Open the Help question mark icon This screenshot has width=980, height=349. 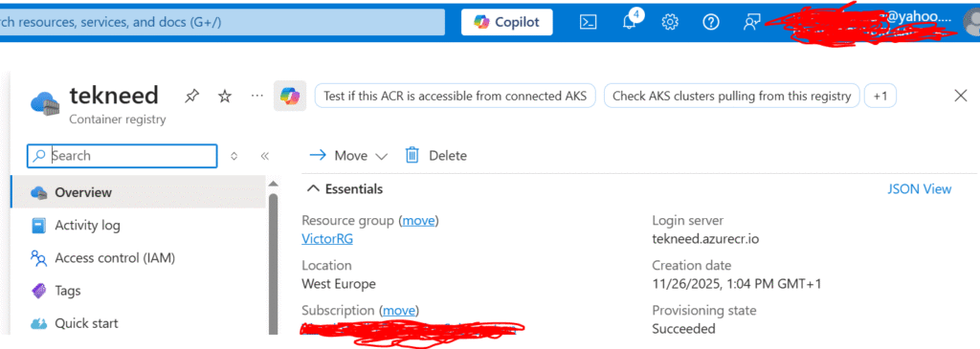pyautogui.click(x=711, y=23)
